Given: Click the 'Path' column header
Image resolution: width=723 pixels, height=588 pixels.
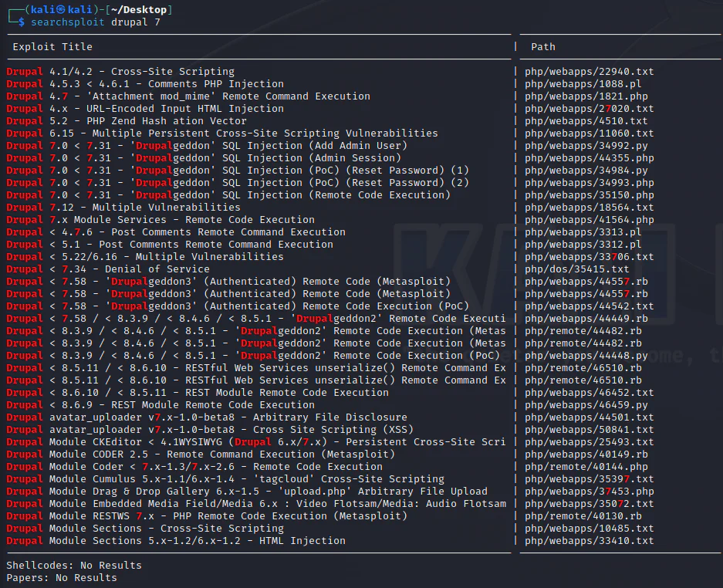Looking at the screenshot, I should 543,47.
